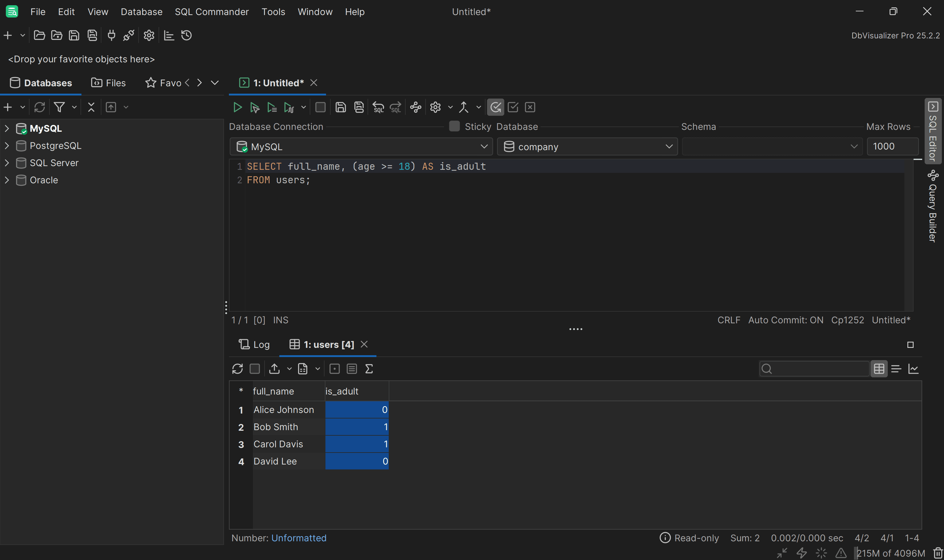Click the sigma aggregation icon
The image size is (944, 560).
[369, 369]
